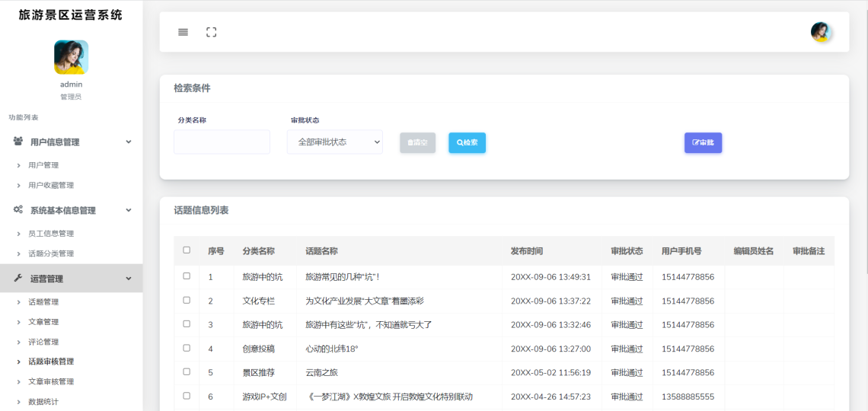Viewport: 868px width, 411px height.
Task: Collapse the 运营管理 chevron
Action: tap(129, 279)
